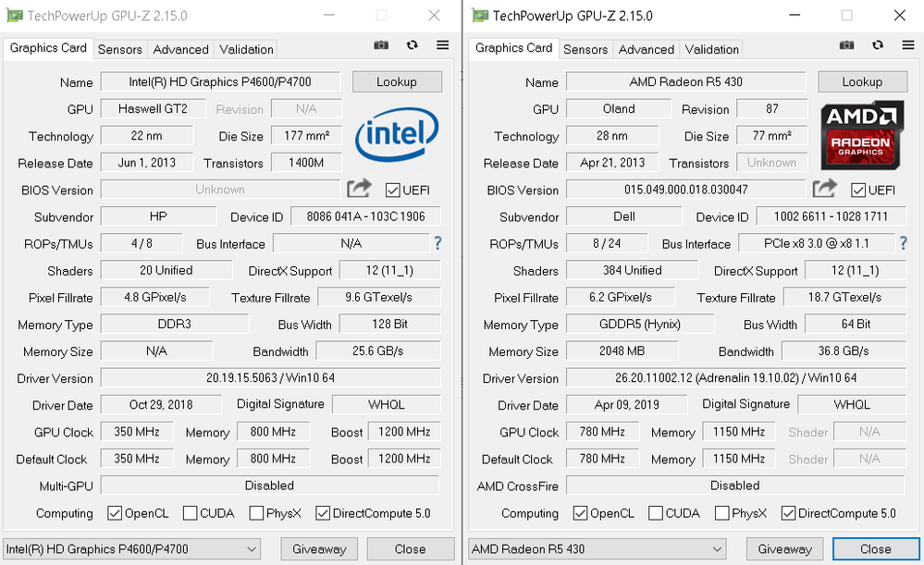This screenshot has height=565, width=924.
Task: Click the AMD Radeon Graphics logo
Action: 862,135
